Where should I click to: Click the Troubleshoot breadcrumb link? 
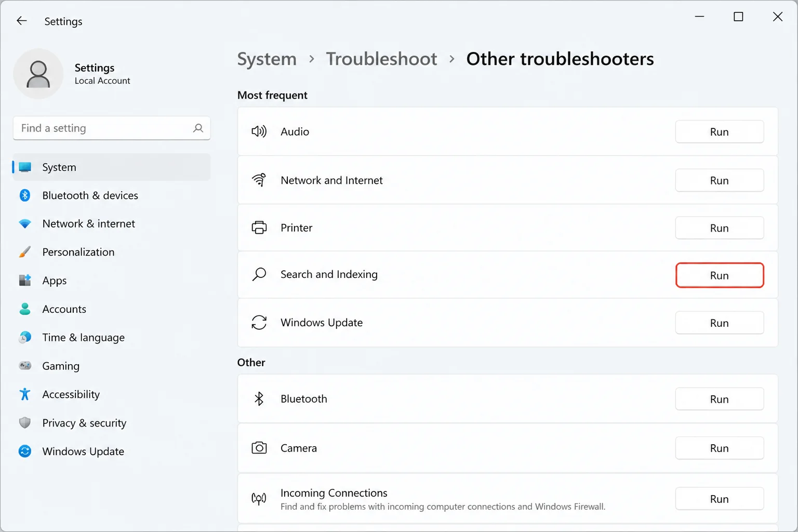[x=382, y=59]
